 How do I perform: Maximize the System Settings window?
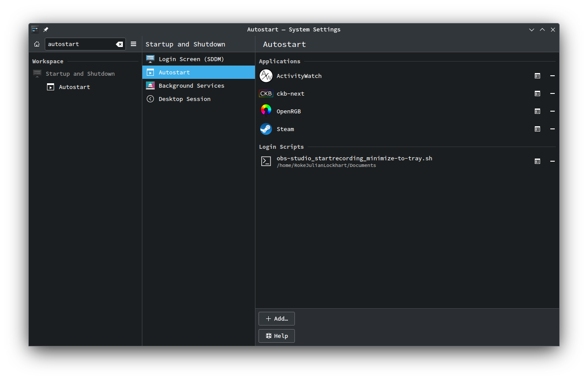pyautogui.click(x=542, y=30)
